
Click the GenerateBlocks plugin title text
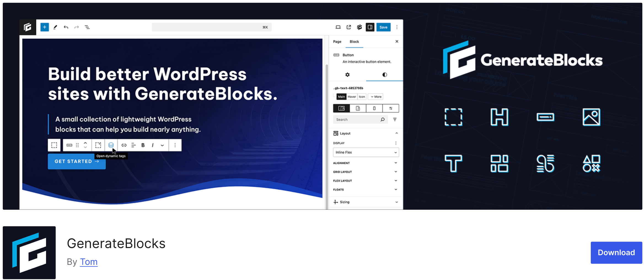(x=116, y=244)
